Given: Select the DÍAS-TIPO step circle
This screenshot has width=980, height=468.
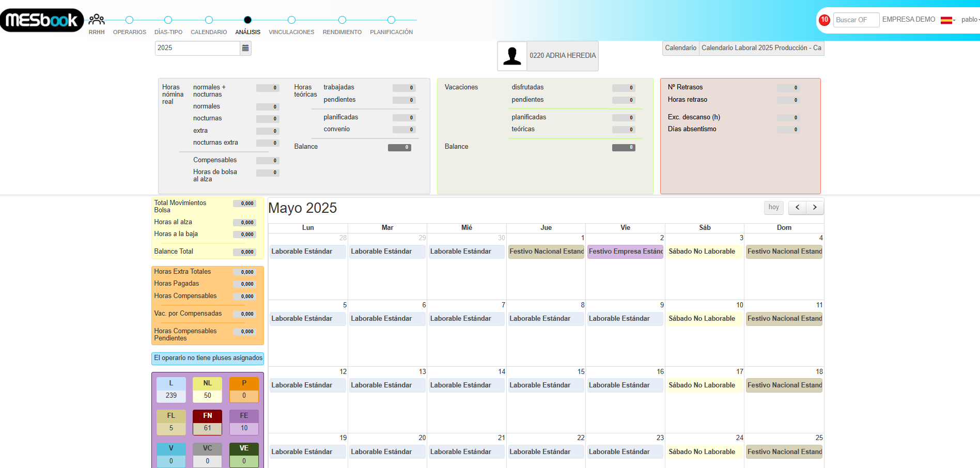Looking at the screenshot, I should pyautogui.click(x=168, y=20).
